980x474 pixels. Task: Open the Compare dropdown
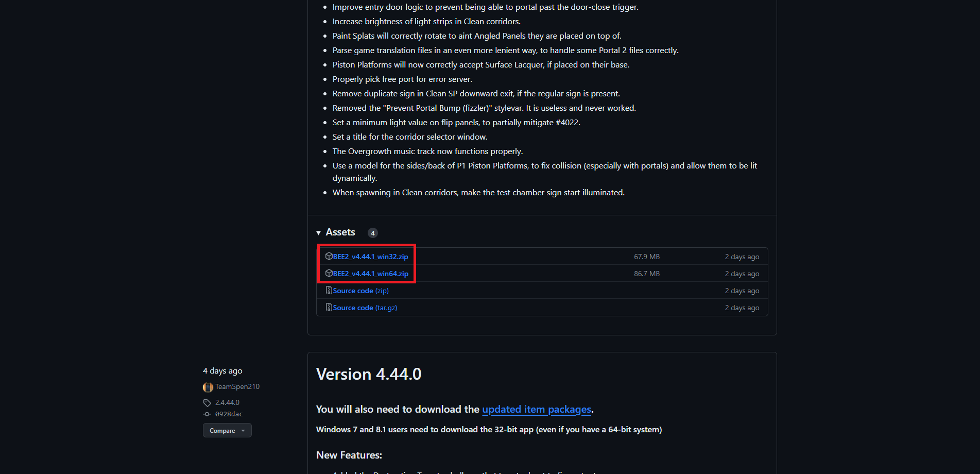(x=227, y=430)
